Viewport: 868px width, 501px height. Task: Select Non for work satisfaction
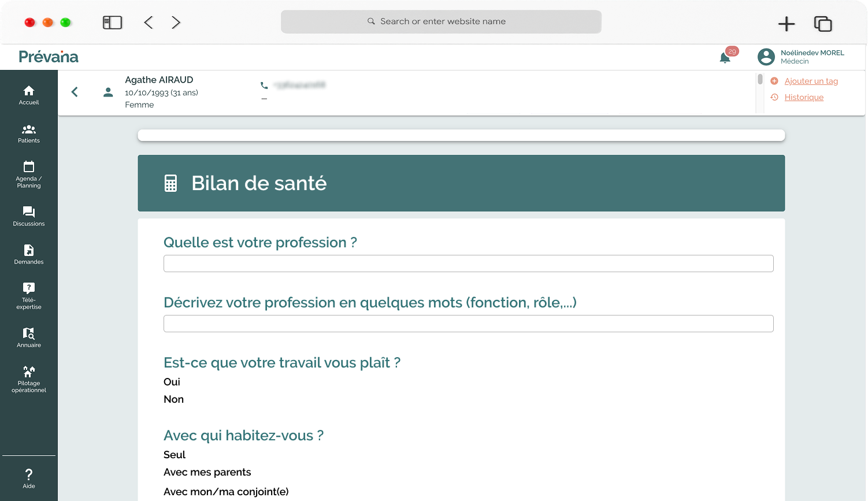point(173,399)
